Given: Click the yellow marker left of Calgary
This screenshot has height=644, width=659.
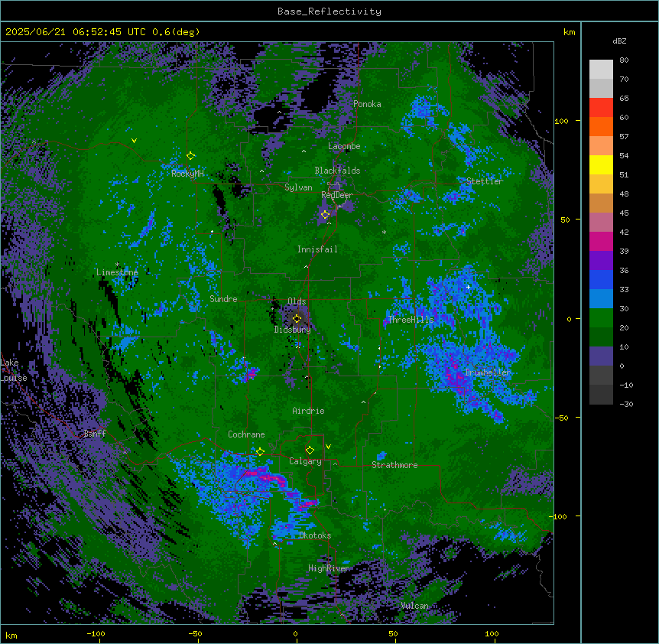Looking at the screenshot, I should pyautogui.click(x=260, y=451).
